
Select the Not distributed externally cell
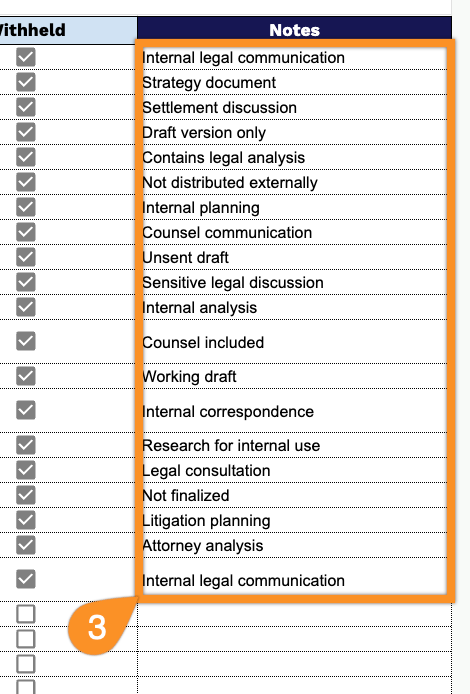tap(294, 182)
